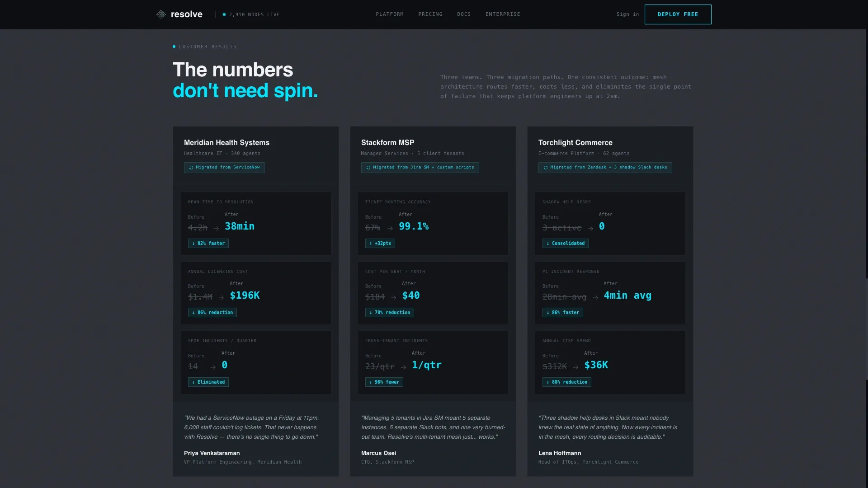Click the Stackform MSP card title
Image resolution: width=868 pixels, height=488 pixels.
pyautogui.click(x=387, y=143)
